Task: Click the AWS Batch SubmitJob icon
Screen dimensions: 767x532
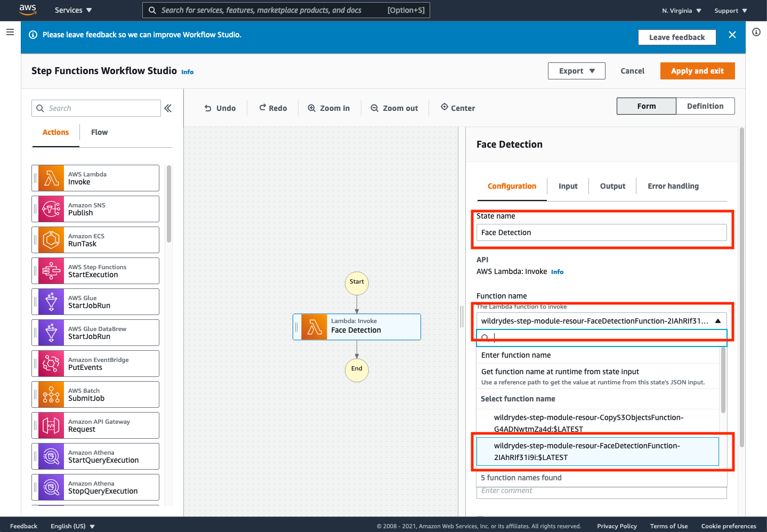Action: tap(51, 394)
